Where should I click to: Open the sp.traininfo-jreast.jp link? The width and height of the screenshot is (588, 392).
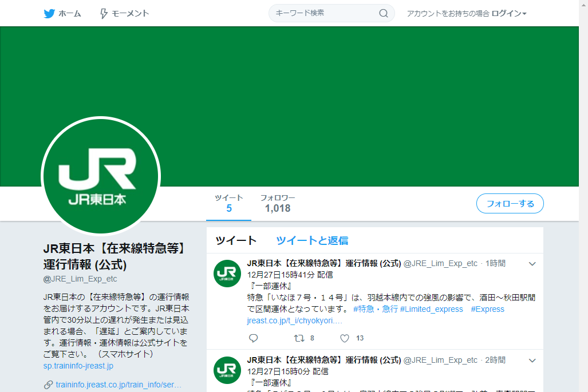point(78,366)
